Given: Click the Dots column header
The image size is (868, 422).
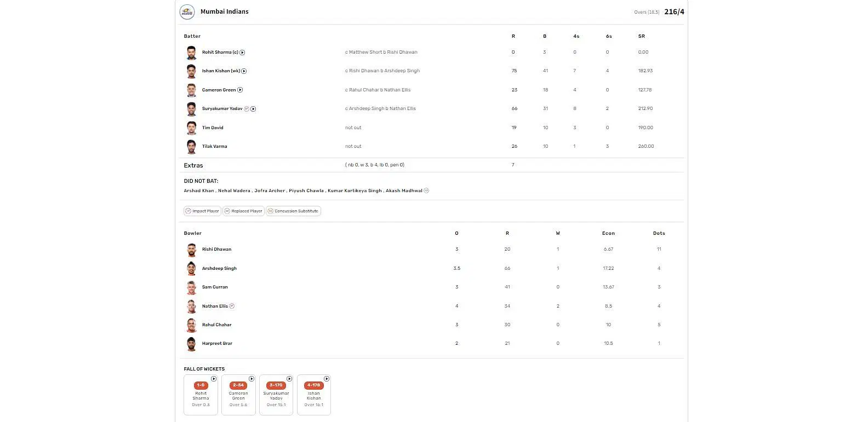Looking at the screenshot, I should [x=659, y=233].
